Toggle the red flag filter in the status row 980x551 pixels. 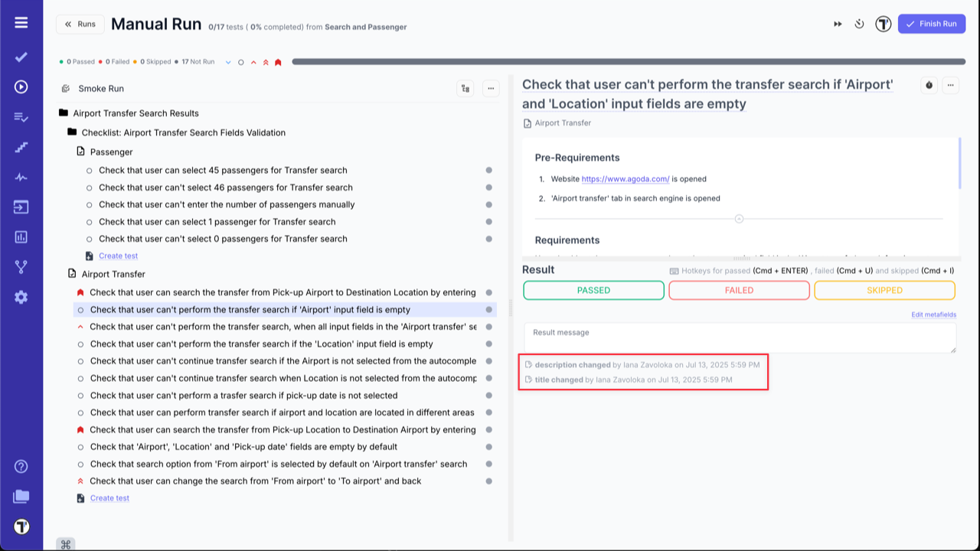click(279, 61)
